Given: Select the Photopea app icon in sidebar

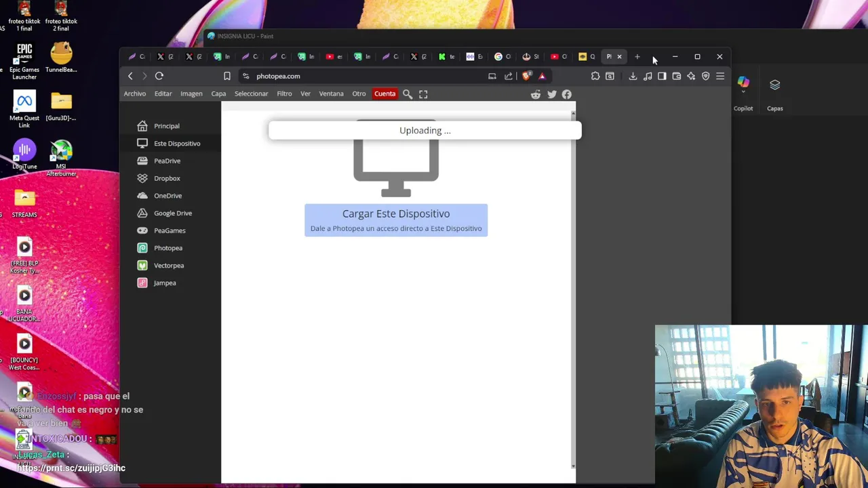Looking at the screenshot, I should point(142,248).
